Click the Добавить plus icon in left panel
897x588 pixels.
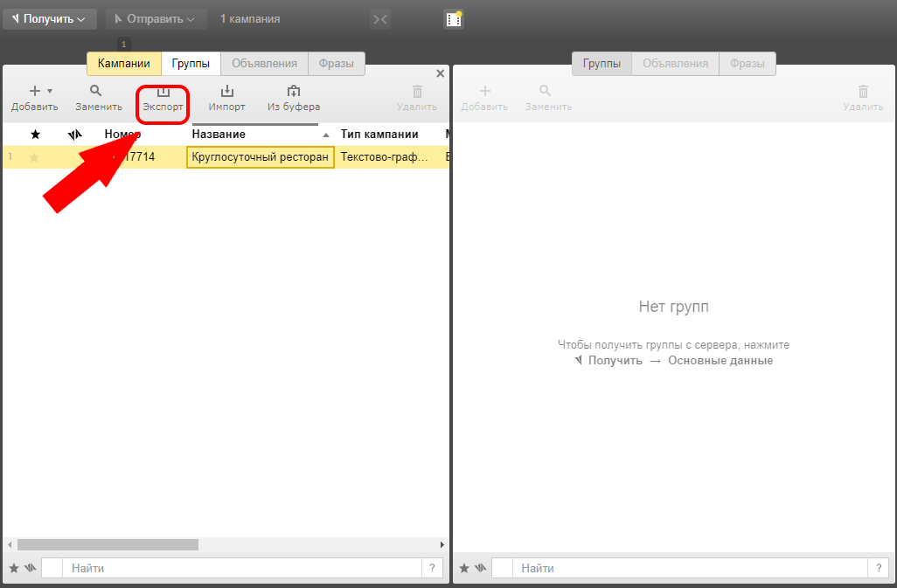[35, 91]
